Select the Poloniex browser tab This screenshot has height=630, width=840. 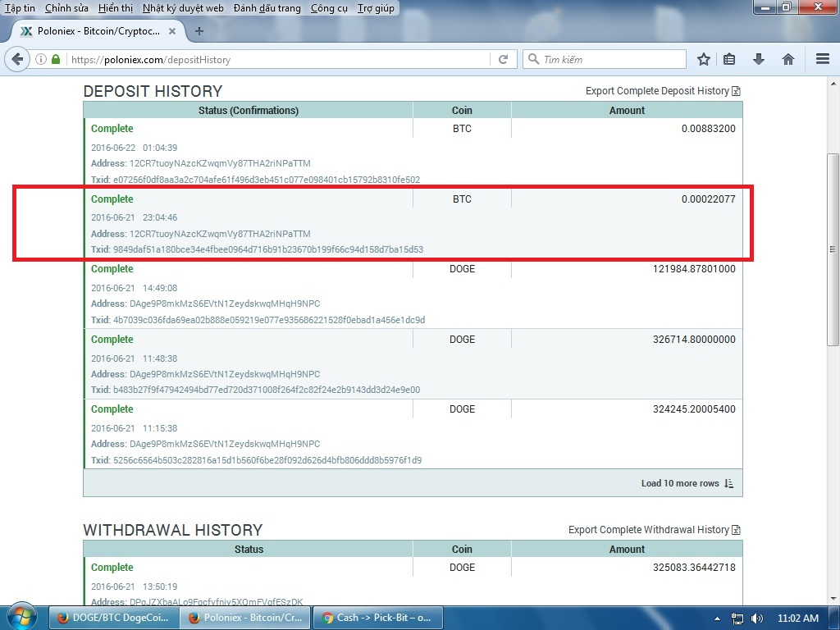[98, 31]
